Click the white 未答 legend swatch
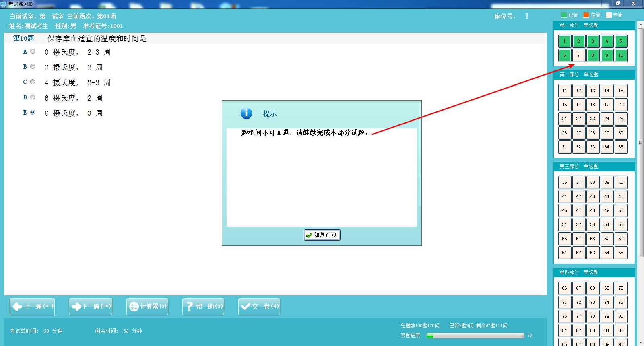644x346 pixels. [609, 15]
